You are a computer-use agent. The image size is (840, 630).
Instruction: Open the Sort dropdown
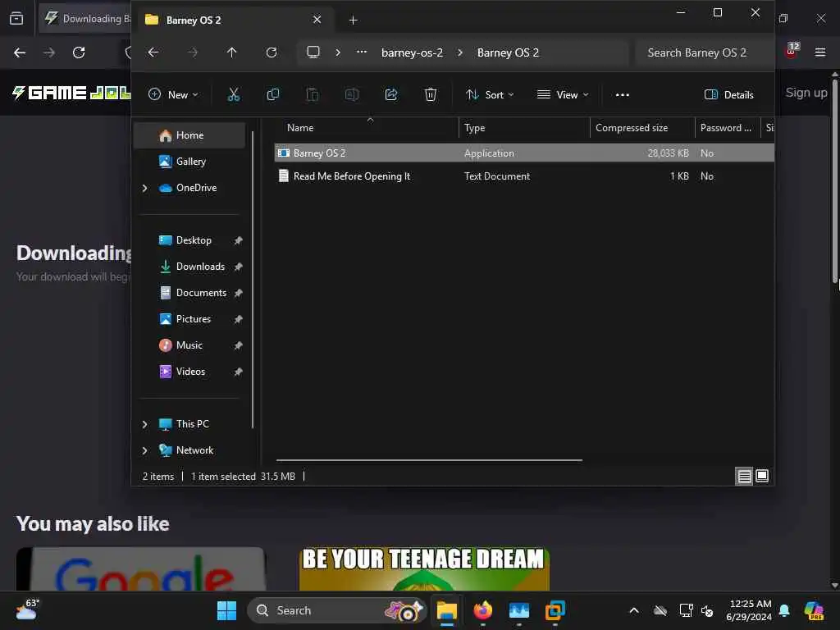tap(490, 95)
